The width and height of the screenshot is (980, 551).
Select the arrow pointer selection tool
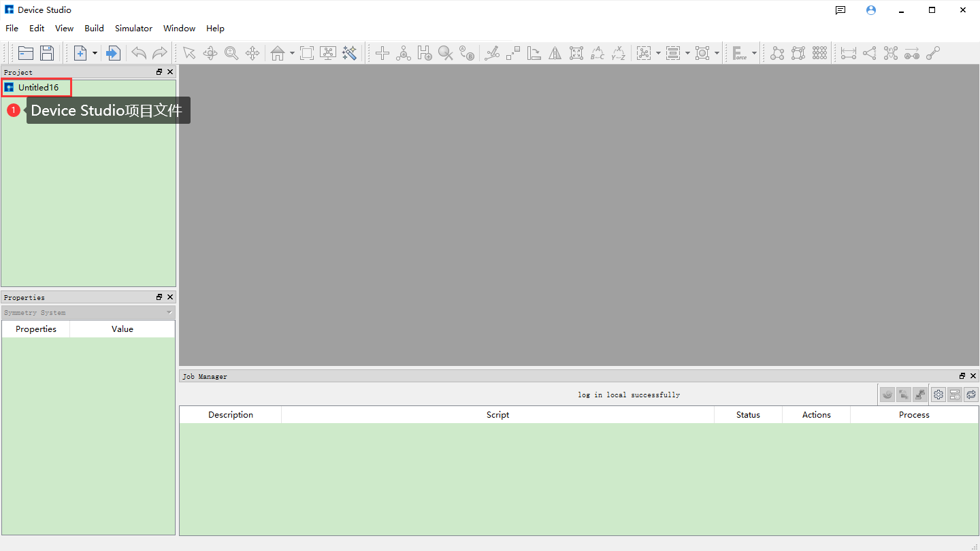(189, 53)
